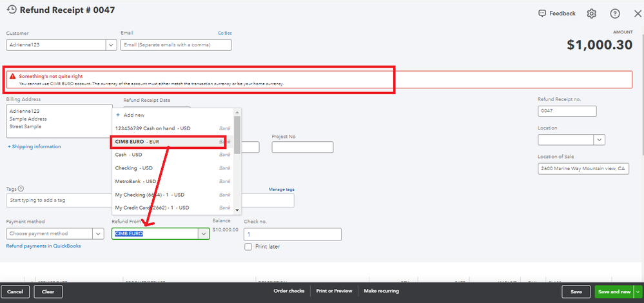Select My Credit Card (2662) - 1 account
This screenshot has width=644, height=303.
click(x=173, y=208)
